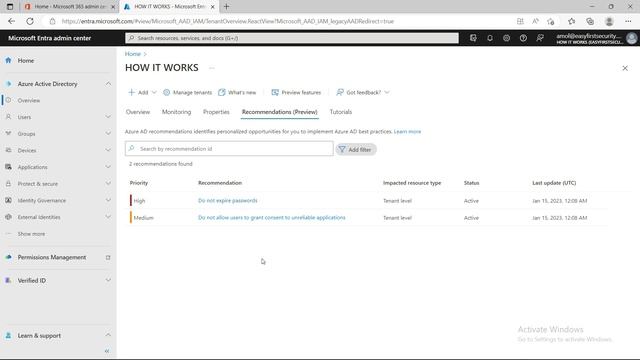Open the notifications bell
This screenshot has height=360, width=640.
click(490, 38)
